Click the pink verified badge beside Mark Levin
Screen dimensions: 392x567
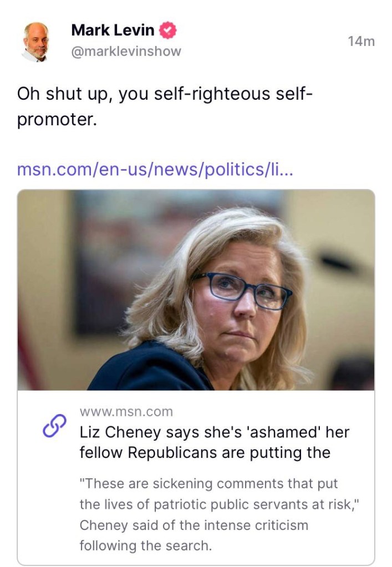[167, 31]
